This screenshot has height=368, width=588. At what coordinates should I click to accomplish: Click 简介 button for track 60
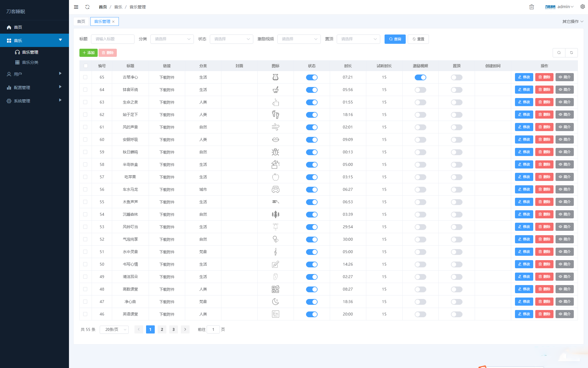pos(565,139)
